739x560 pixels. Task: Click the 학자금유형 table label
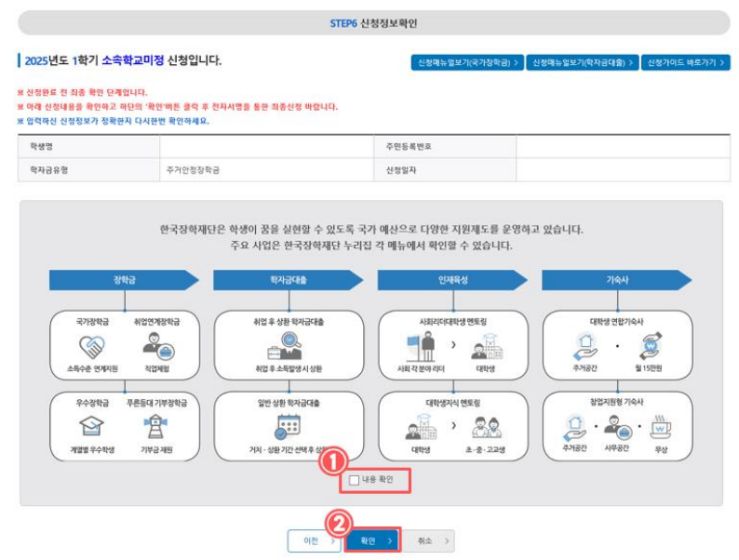point(49,170)
